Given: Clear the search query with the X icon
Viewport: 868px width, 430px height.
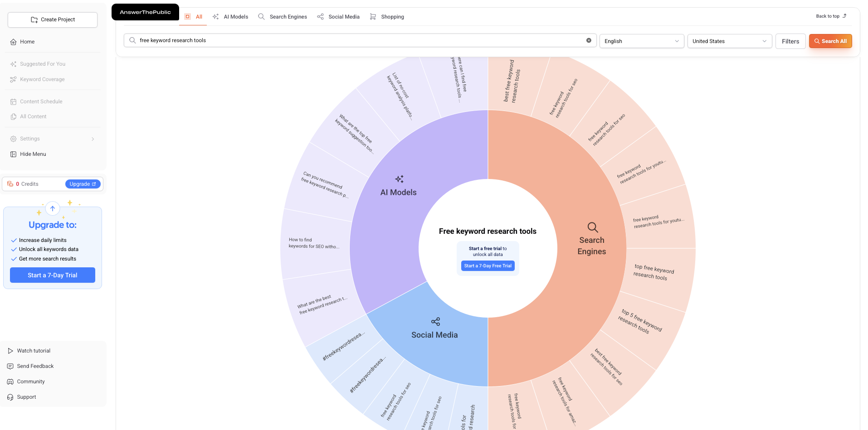Looking at the screenshot, I should click(x=589, y=40).
